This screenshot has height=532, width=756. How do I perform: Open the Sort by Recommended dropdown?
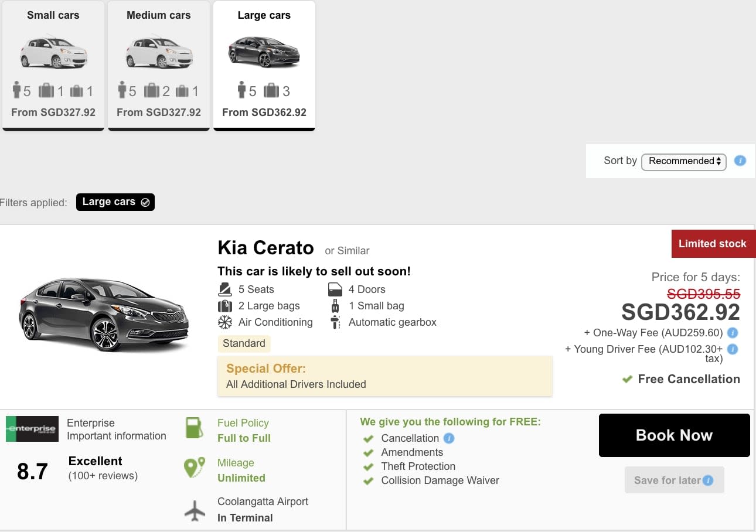click(684, 161)
